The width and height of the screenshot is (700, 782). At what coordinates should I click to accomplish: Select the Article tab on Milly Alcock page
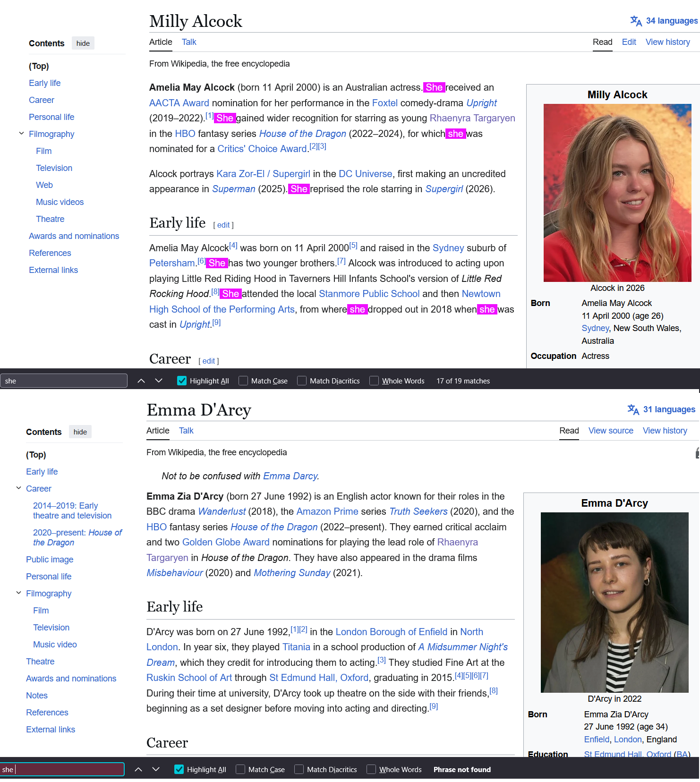(x=161, y=42)
